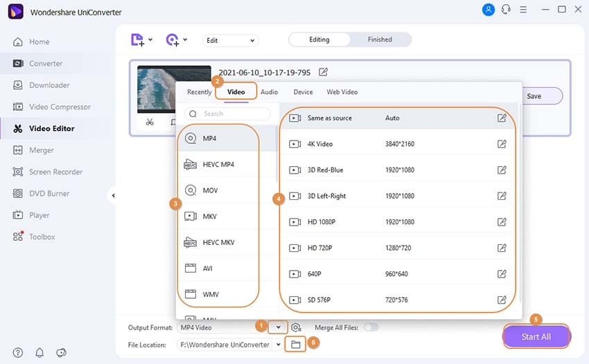589x364 pixels.
Task: Click the Start All button
Action: 536,336
